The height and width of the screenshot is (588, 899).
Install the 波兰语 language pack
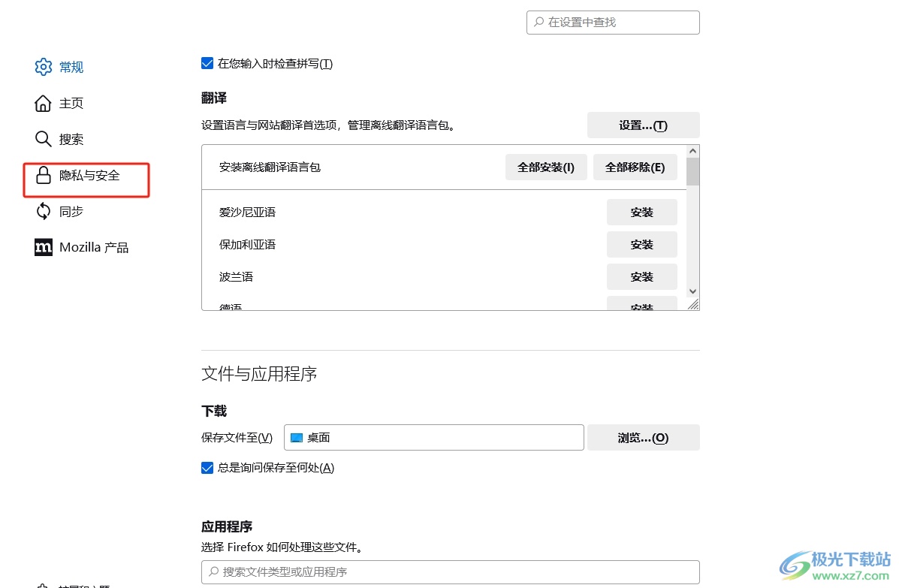click(641, 277)
